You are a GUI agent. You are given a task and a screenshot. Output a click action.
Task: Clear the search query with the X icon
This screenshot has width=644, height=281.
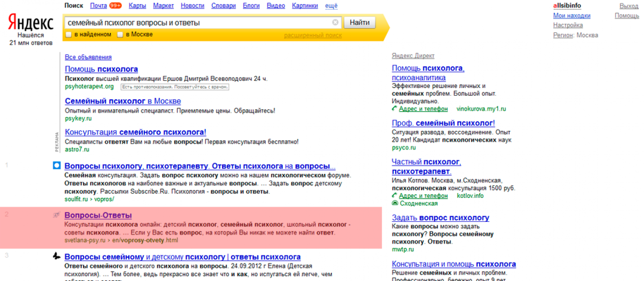[335, 22]
